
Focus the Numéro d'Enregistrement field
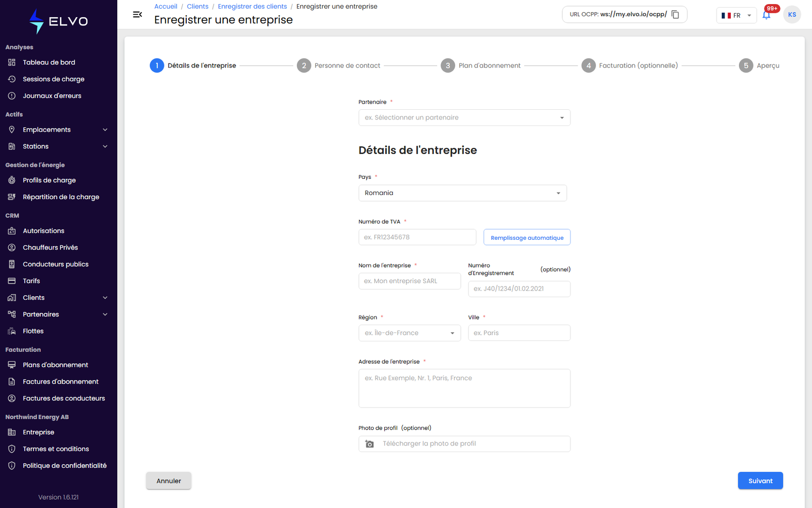coord(519,289)
